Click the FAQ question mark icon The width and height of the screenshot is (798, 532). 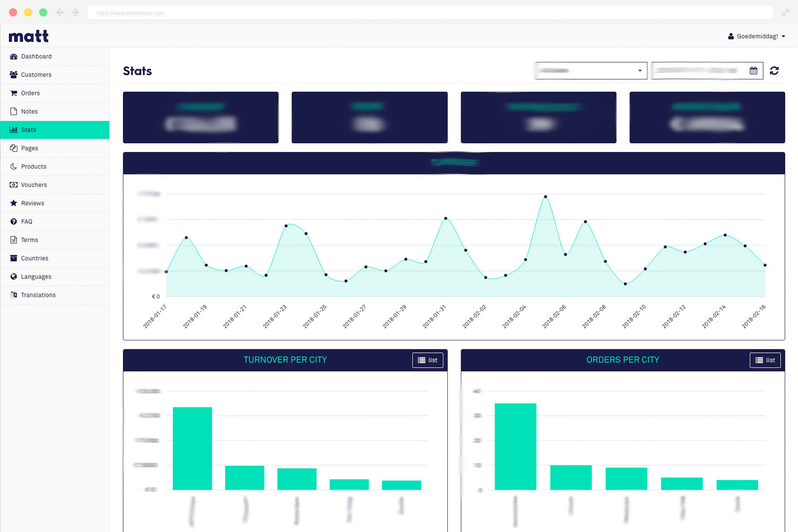click(x=14, y=221)
